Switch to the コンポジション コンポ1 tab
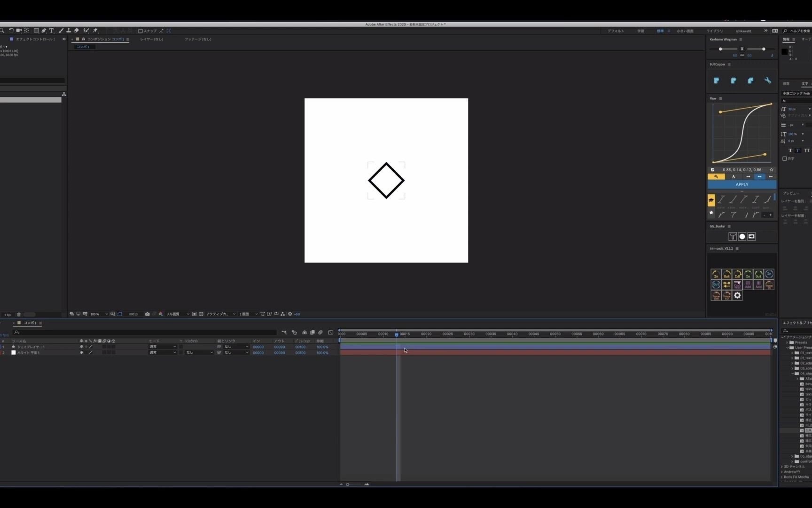Viewport: 812px width, 508px height. (x=105, y=40)
